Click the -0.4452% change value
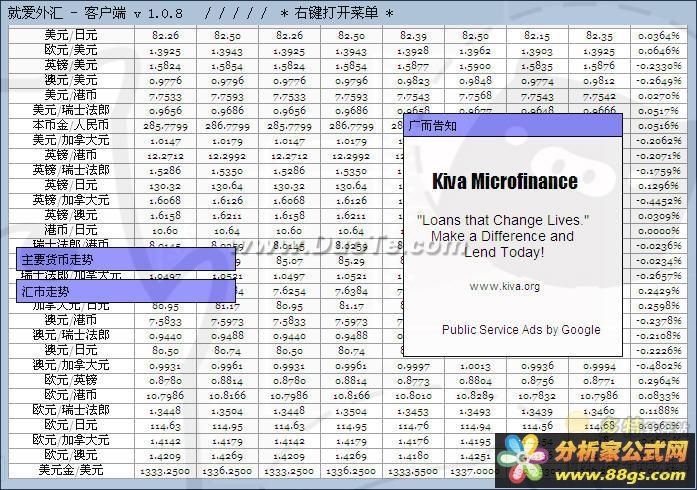The width and height of the screenshot is (697, 490). 659,201
